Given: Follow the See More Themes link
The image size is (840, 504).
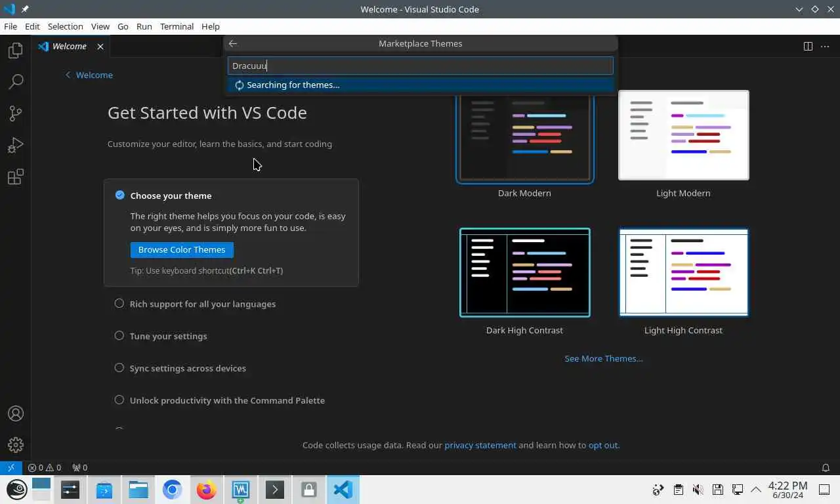Looking at the screenshot, I should coord(604,358).
